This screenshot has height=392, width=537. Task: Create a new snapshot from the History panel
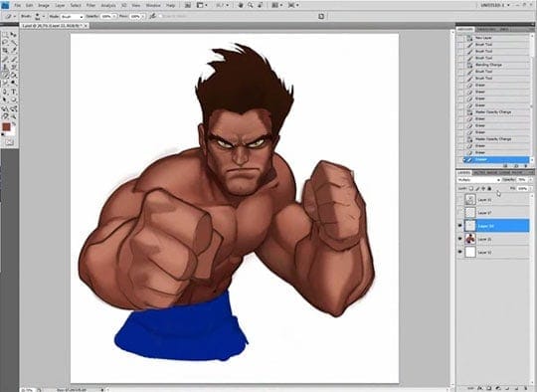coord(516,166)
